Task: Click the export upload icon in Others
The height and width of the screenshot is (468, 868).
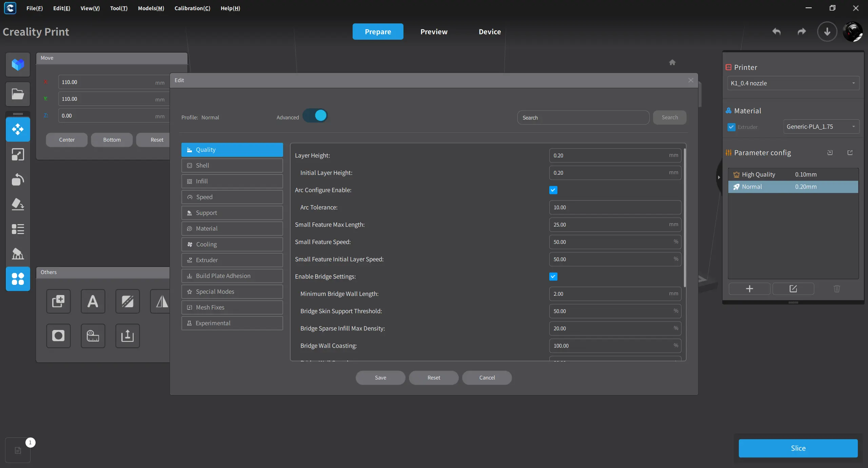Action: coord(127,336)
